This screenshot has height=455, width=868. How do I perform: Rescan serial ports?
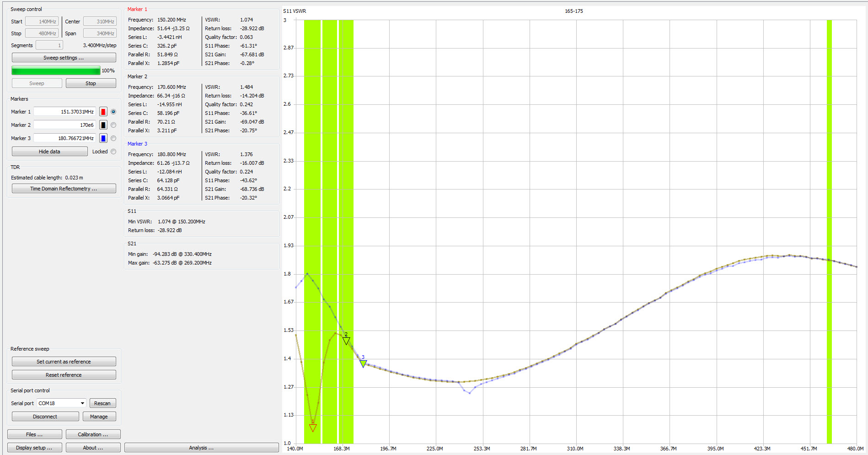point(102,403)
